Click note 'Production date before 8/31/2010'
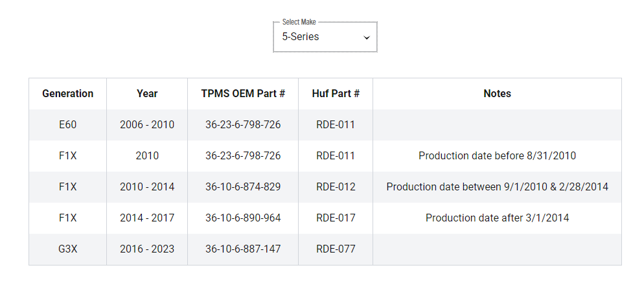 497,156
